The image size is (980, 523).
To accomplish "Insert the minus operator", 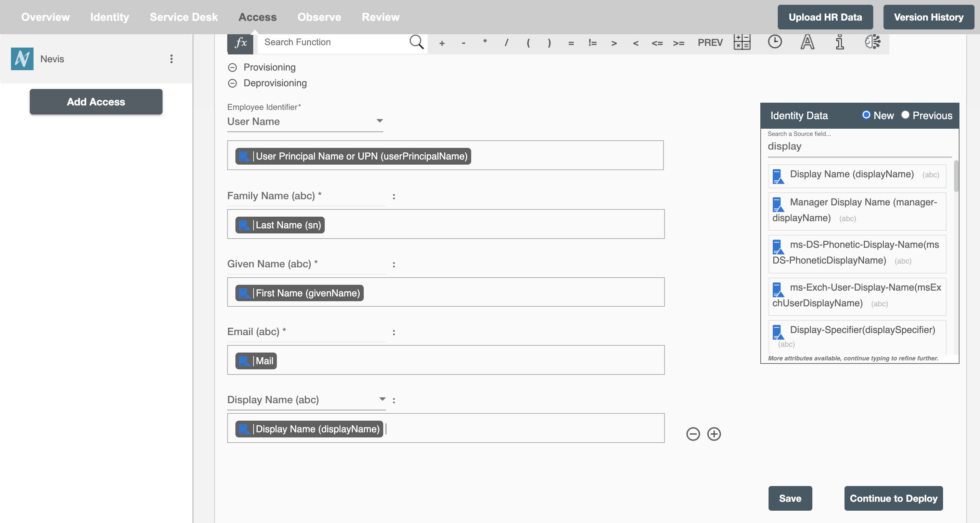I will click(463, 43).
